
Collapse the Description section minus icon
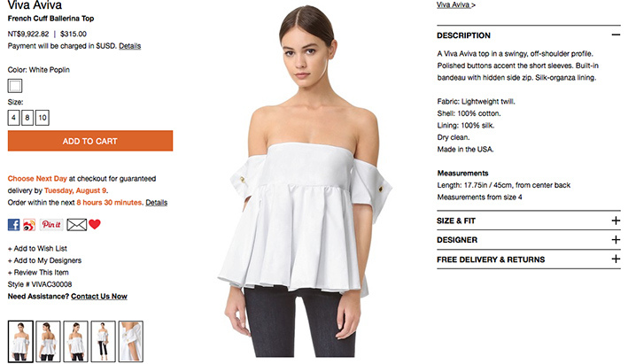616,35
